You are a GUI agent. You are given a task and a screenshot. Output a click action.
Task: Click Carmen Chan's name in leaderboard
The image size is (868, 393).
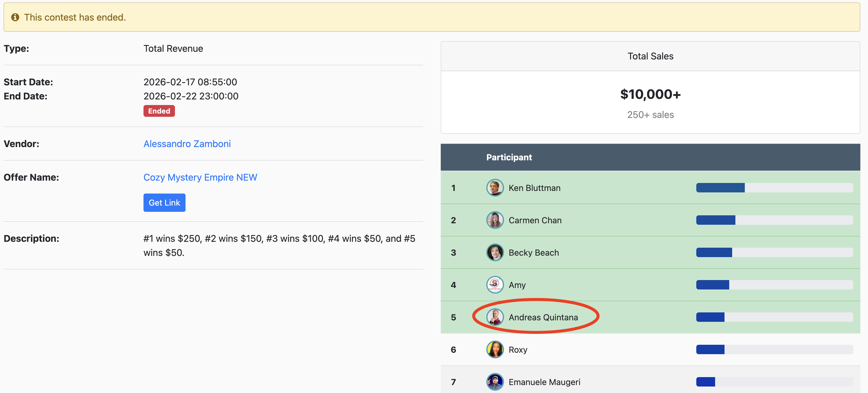point(535,220)
